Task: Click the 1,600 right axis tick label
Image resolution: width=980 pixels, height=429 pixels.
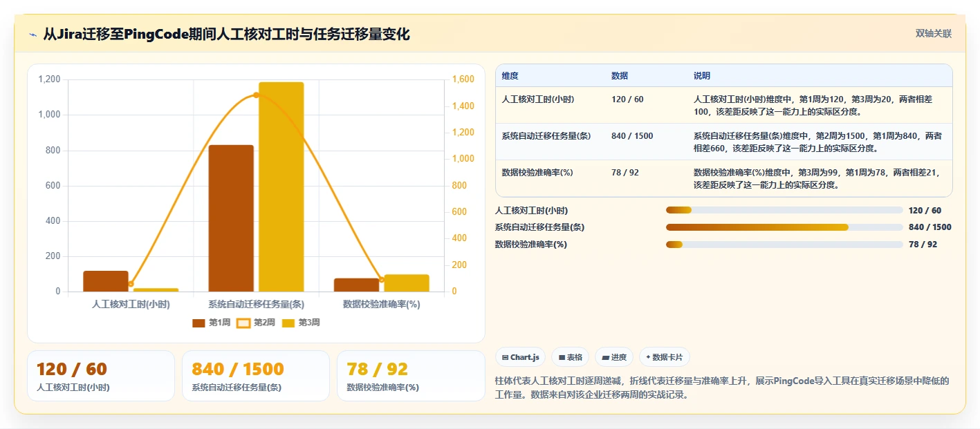Action: click(463, 79)
